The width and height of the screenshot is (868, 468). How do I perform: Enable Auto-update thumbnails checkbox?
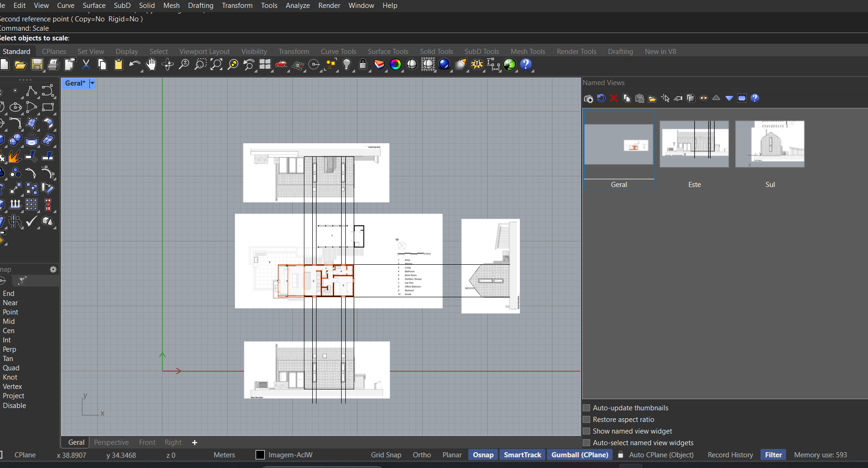[x=586, y=408]
